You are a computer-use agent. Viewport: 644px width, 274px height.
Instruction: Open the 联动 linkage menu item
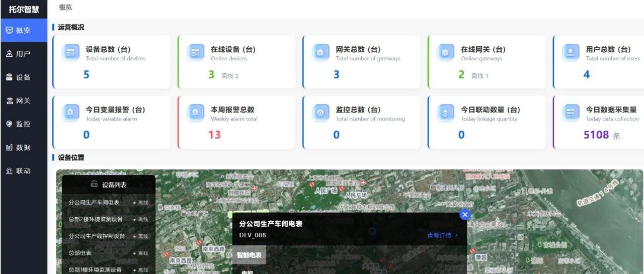24,170
